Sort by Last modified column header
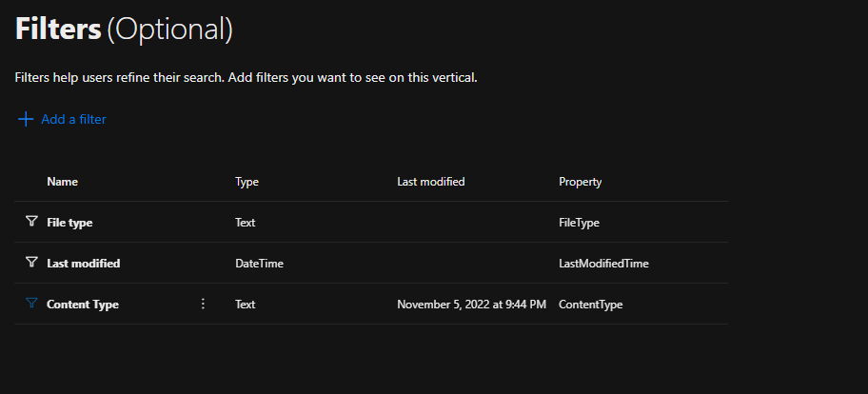The height and width of the screenshot is (394, 868). click(x=430, y=182)
